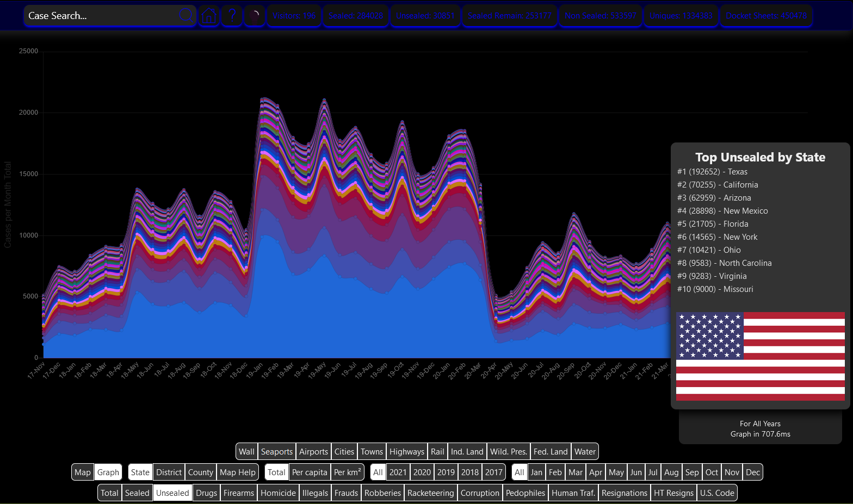Filter by month Sep

pos(692,472)
